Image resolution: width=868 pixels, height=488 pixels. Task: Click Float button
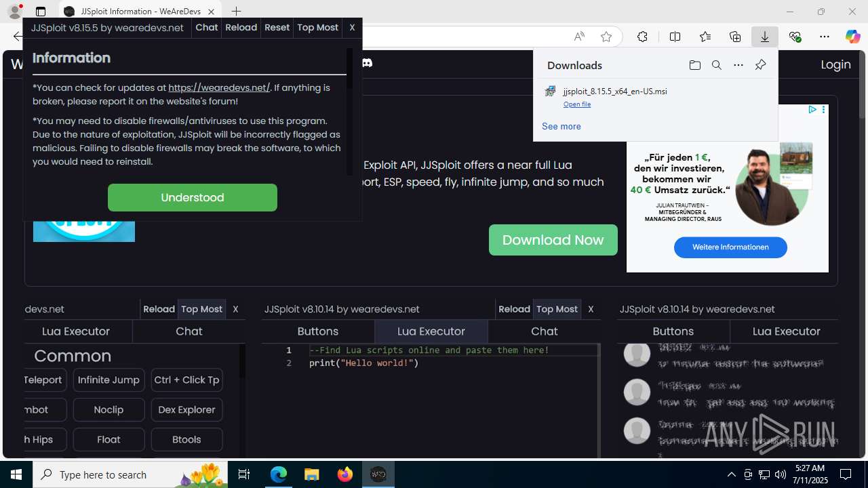[x=108, y=440]
